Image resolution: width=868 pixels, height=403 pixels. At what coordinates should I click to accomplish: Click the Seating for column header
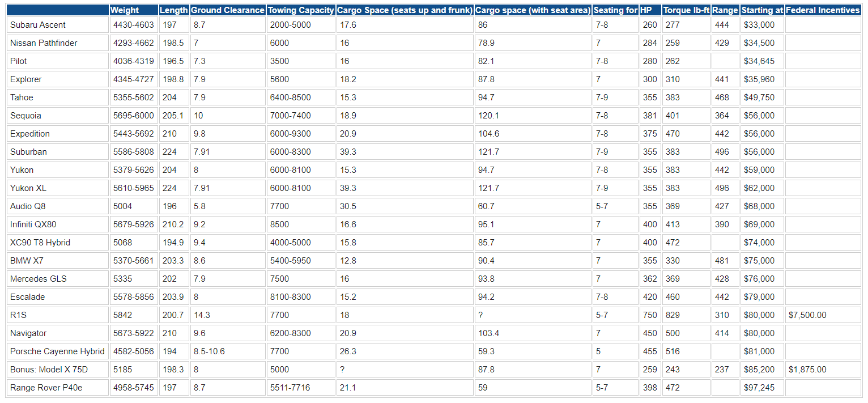coord(615,10)
